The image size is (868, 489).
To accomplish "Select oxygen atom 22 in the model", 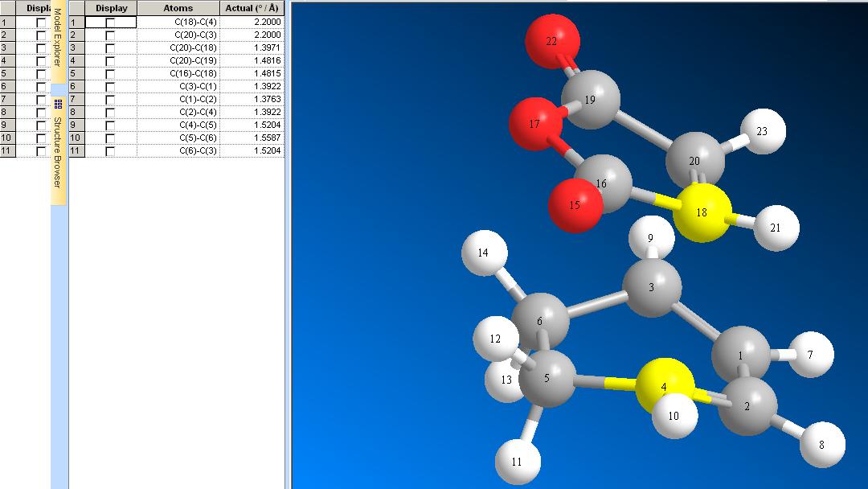I will [552, 41].
